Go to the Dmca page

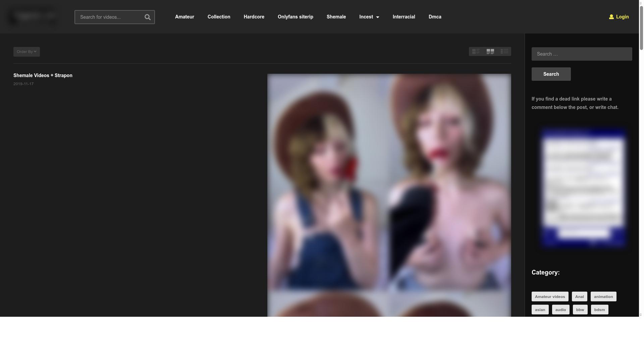(x=435, y=17)
